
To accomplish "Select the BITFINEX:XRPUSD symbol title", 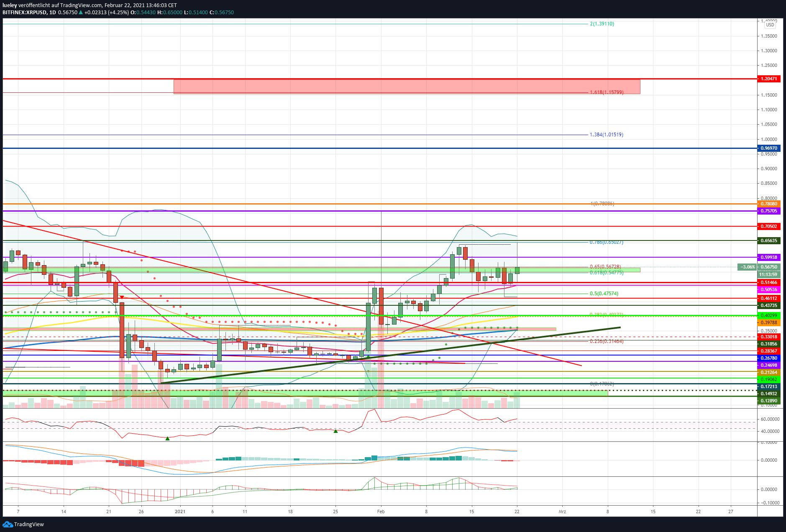I will click(25, 13).
